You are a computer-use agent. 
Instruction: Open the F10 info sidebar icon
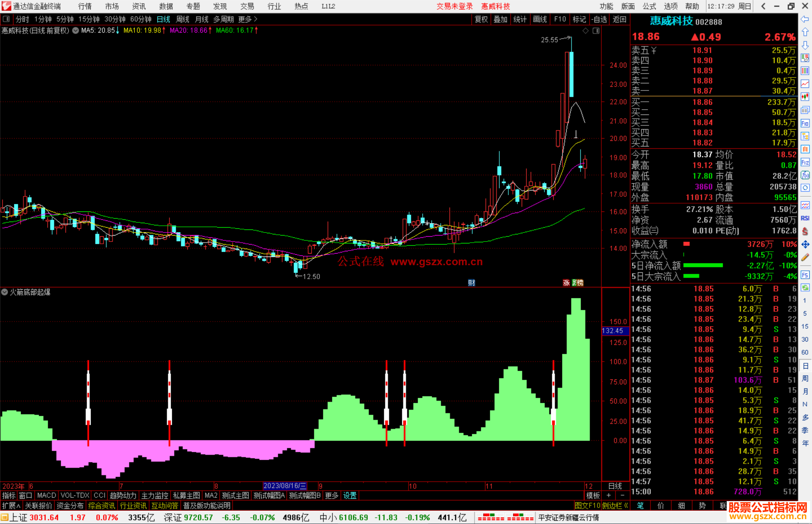pyautogui.click(x=805, y=123)
